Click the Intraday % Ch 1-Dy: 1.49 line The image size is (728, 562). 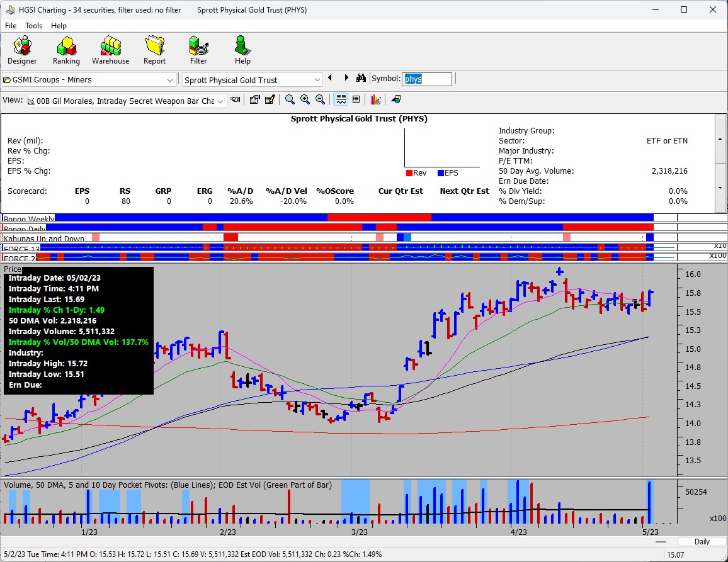tap(56, 310)
